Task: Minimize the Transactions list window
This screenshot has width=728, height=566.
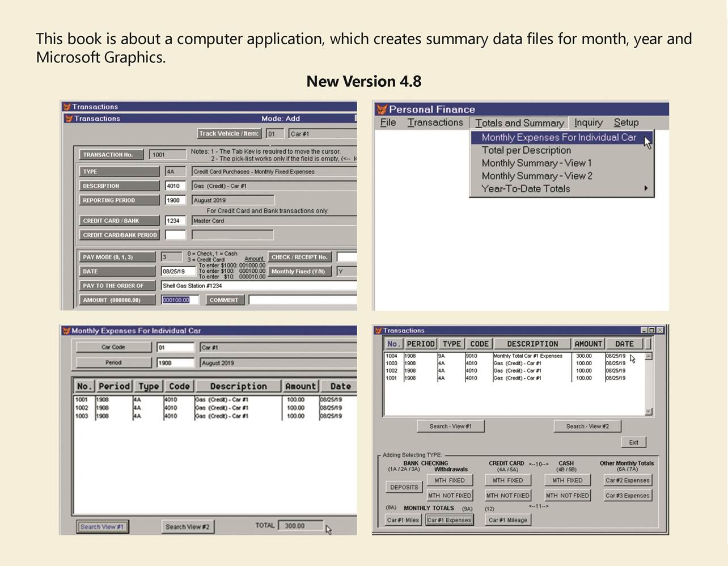Action: coord(644,330)
